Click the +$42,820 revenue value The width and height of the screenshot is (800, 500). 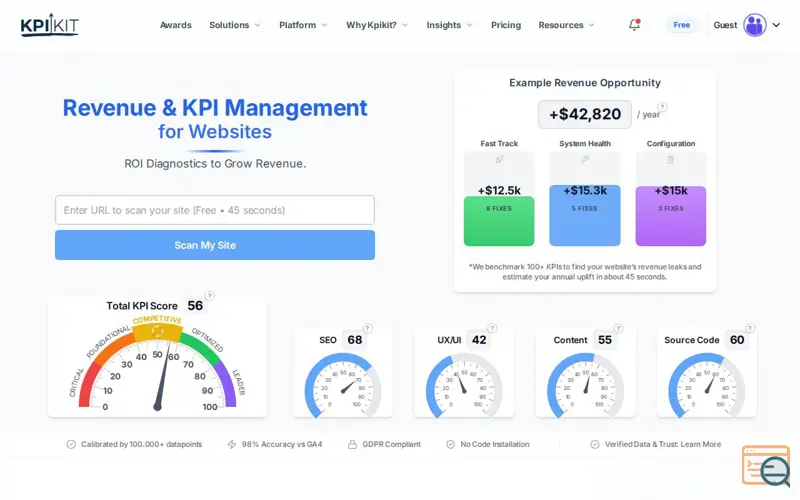585,114
